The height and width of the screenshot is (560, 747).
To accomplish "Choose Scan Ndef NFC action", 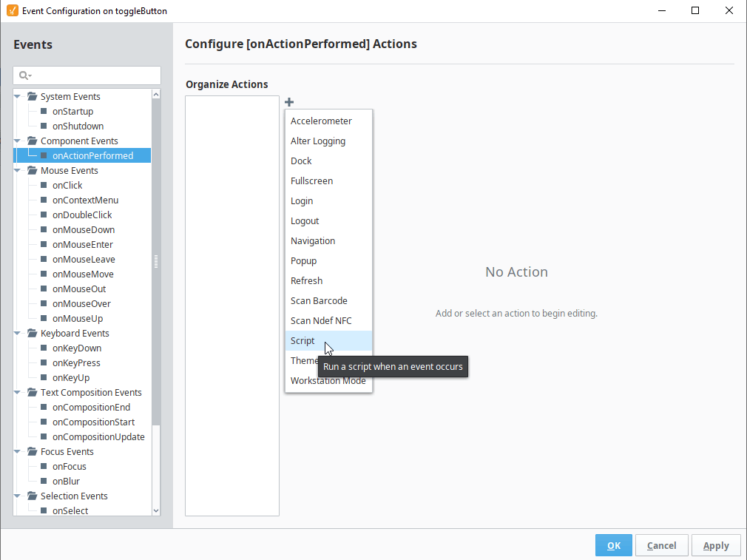I will coord(328,321).
